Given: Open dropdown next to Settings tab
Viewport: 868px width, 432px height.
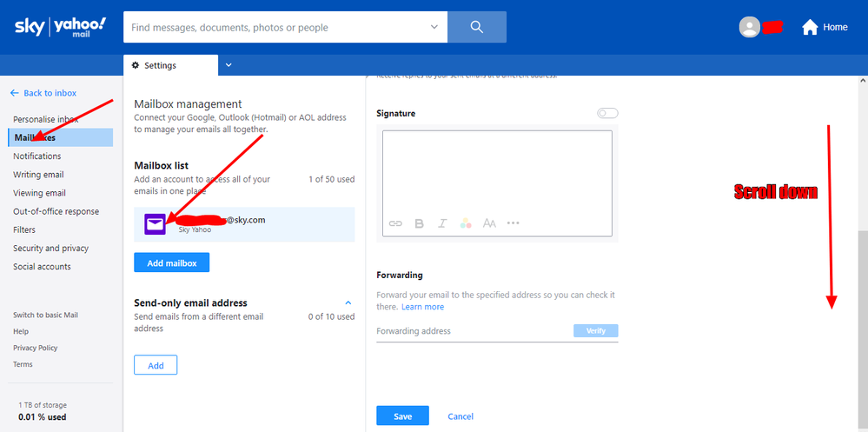Looking at the screenshot, I should click(x=229, y=65).
